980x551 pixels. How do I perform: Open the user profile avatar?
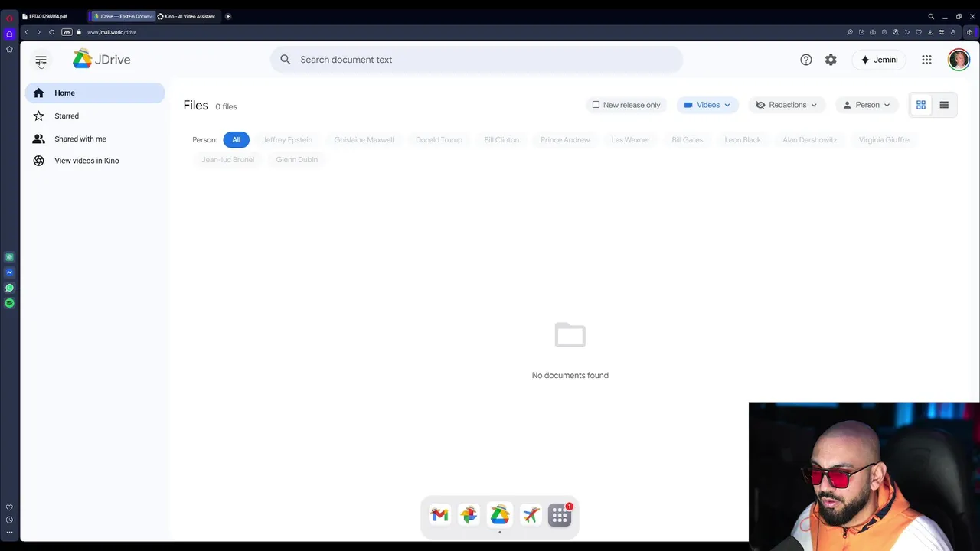(959, 60)
